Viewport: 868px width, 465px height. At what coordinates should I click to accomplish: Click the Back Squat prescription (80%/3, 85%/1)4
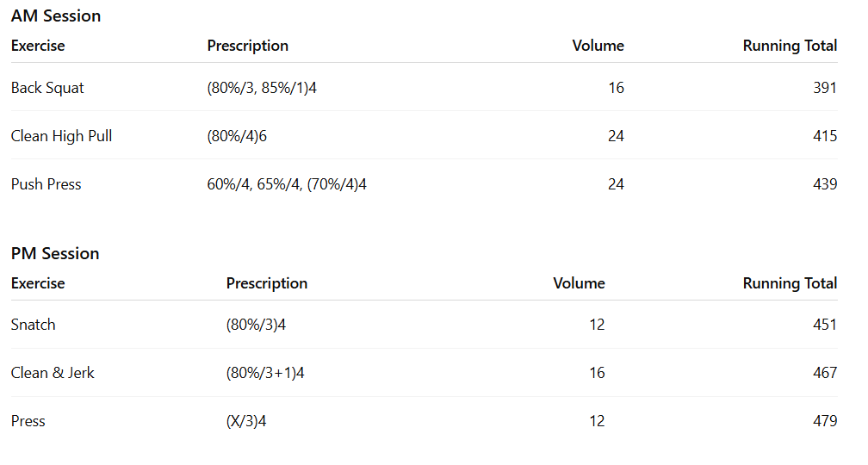pos(262,88)
